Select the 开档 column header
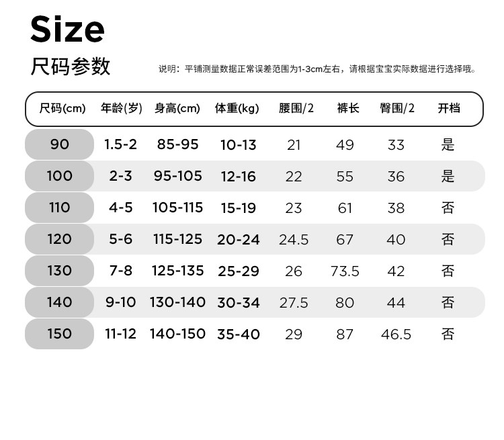Screen dimensions: 504x440 [x=449, y=108]
